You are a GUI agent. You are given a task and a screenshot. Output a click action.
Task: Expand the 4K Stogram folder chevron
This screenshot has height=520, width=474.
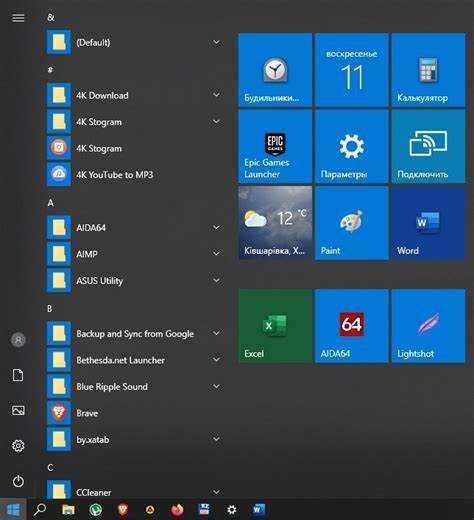(x=216, y=122)
